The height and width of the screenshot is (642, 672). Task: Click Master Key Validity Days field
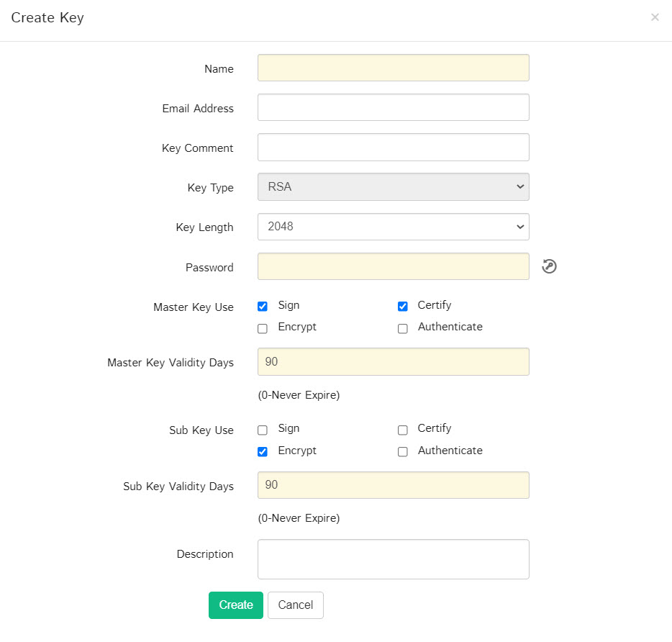[393, 362]
